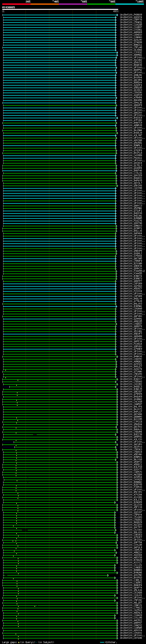Click the arrowhead on the shortened UniRef100_Q0U7N0 bar

pos(108,575)
